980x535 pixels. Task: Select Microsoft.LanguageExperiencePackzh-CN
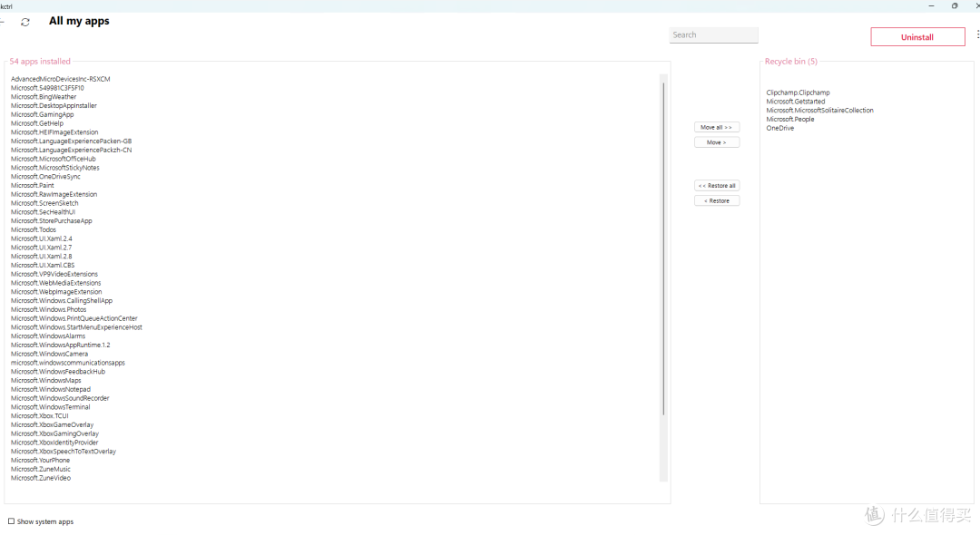click(x=72, y=150)
